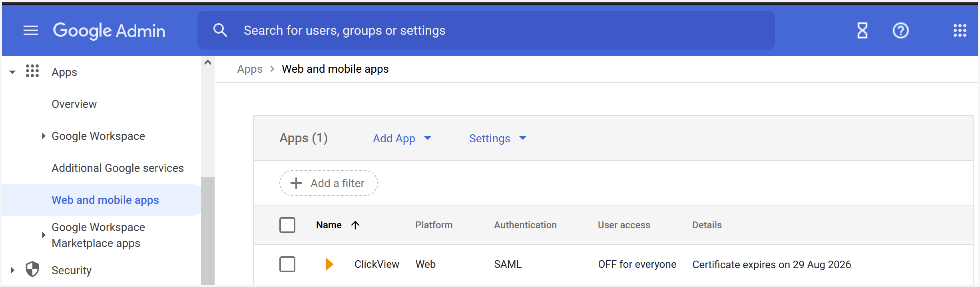
Task: Open the Security menu item
Action: click(x=72, y=270)
